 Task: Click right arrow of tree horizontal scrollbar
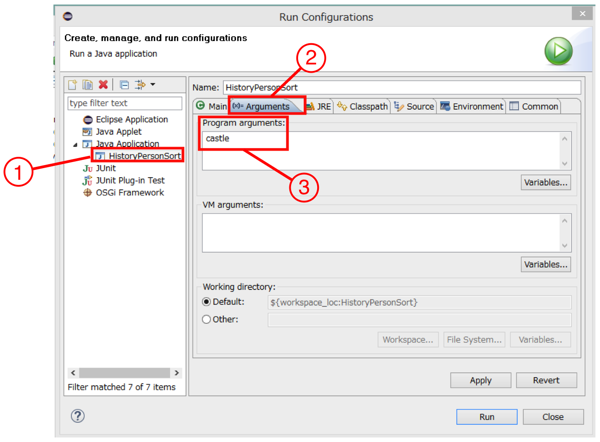(176, 373)
